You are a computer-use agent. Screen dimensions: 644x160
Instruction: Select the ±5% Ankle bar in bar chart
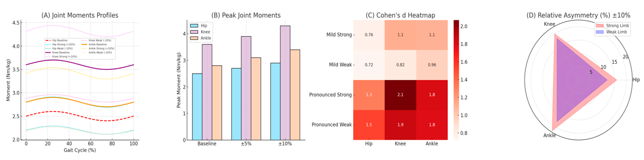tap(256, 99)
